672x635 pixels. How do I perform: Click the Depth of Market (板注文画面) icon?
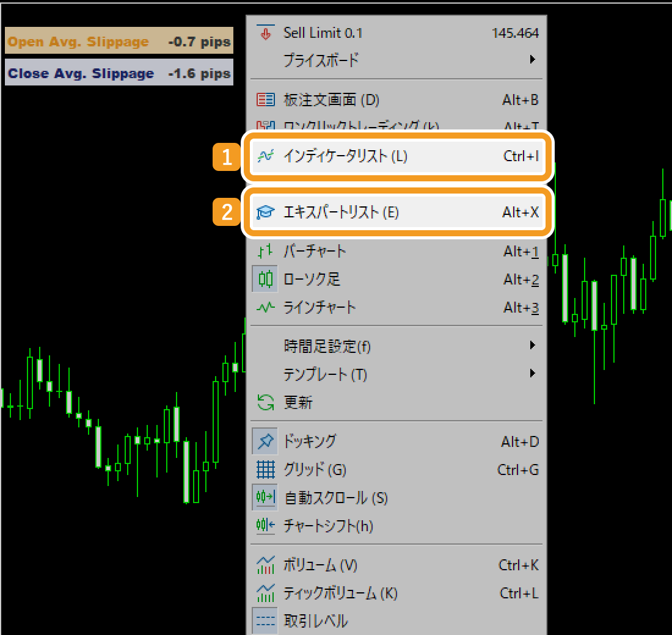[x=265, y=100]
